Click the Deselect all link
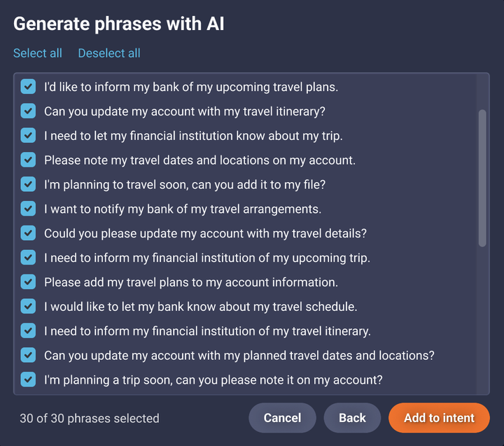 coord(109,53)
